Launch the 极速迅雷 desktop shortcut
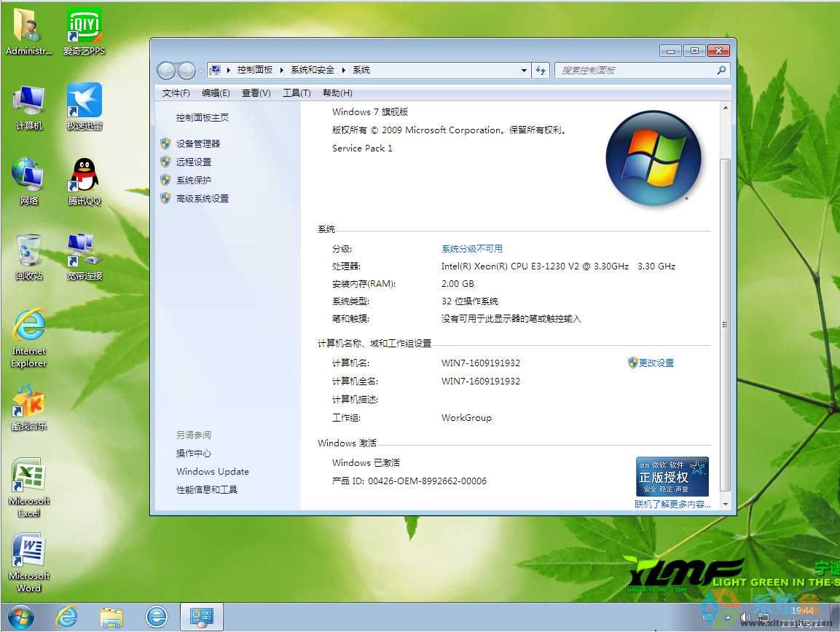Image resolution: width=840 pixels, height=632 pixels. pyautogui.click(x=84, y=107)
